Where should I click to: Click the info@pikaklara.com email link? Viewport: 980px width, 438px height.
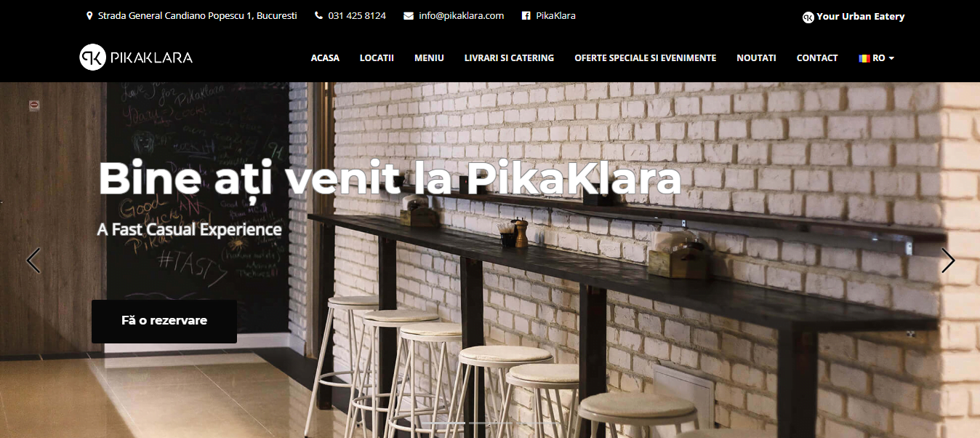click(462, 16)
